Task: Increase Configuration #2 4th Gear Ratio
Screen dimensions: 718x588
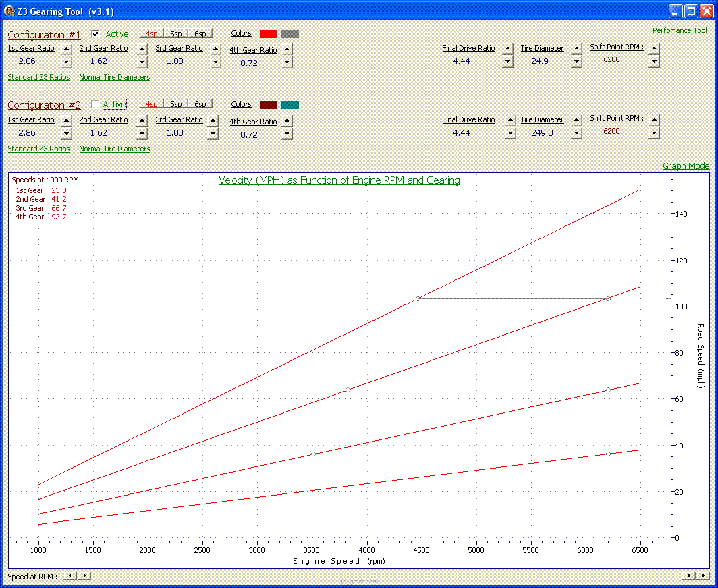Action: point(287,121)
